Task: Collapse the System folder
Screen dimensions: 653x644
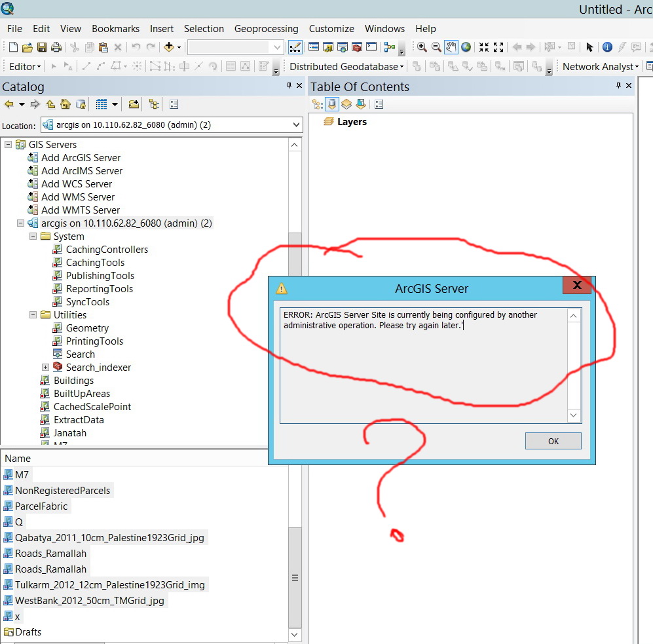Action: coord(33,237)
